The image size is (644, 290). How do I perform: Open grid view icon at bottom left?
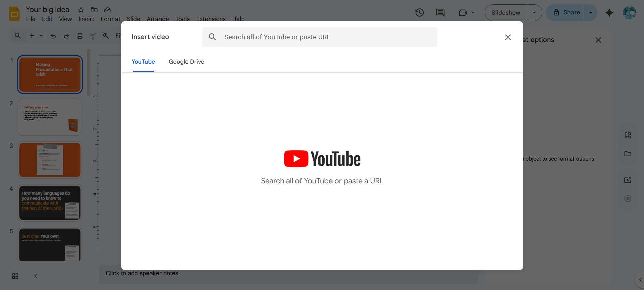click(x=15, y=276)
